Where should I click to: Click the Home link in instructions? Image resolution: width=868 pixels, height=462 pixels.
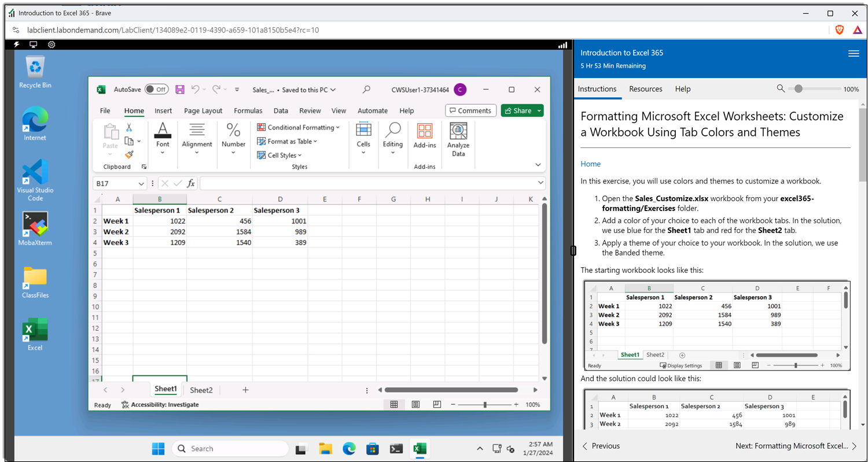(x=590, y=164)
